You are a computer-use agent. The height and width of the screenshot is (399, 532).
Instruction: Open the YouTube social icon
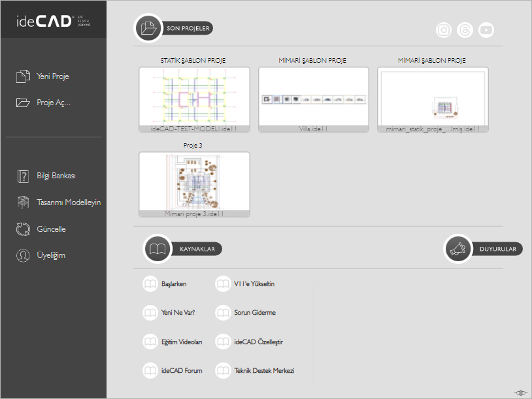tap(486, 30)
